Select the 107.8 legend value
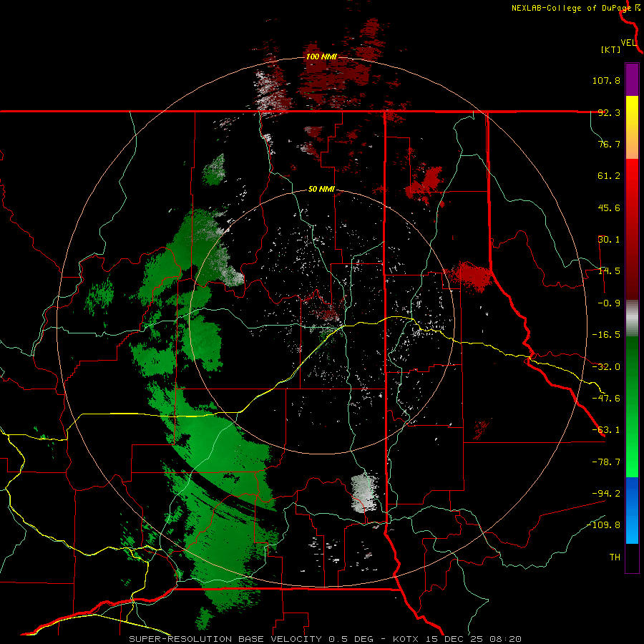Image resolution: width=644 pixels, height=644 pixels. (606, 80)
